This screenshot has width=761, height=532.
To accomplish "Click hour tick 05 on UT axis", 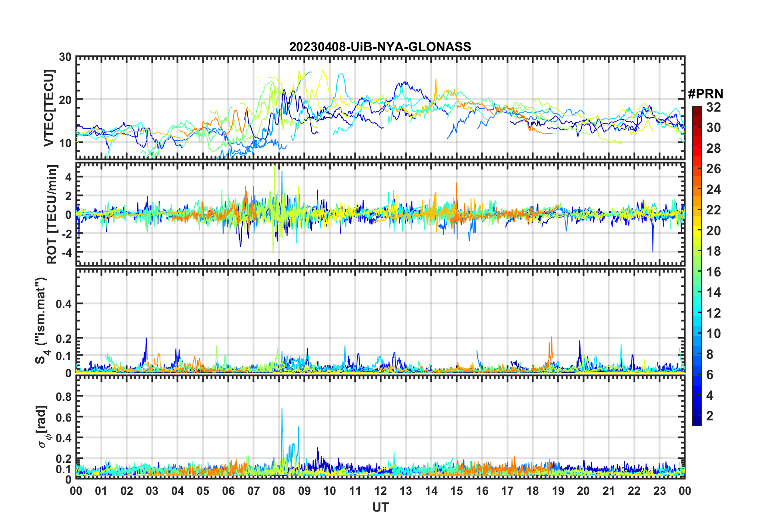I will [x=203, y=491].
